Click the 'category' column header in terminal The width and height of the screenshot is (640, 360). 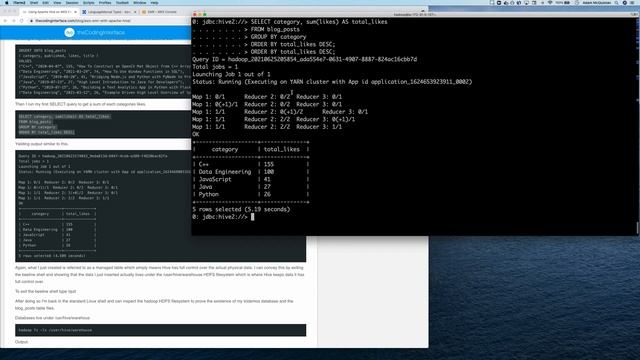(224, 149)
